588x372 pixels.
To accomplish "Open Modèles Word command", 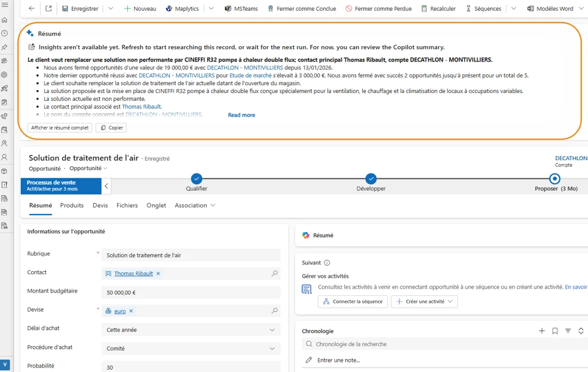I will 550,8.
